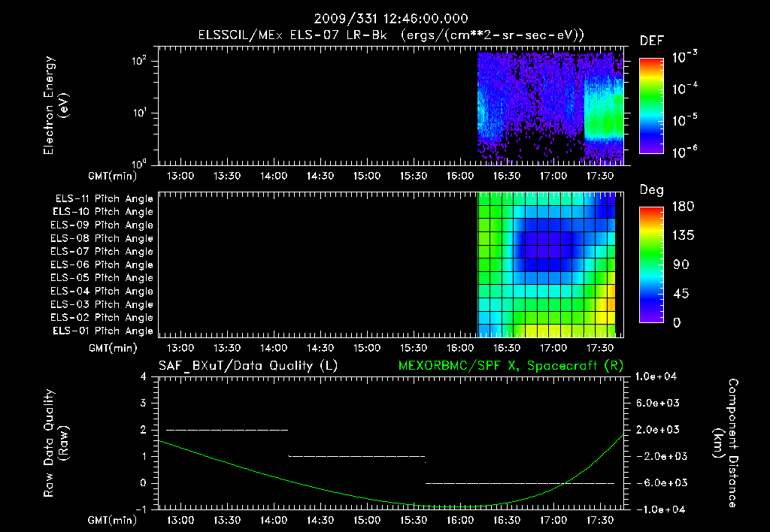Select the ELS-05 Pitch Angle label
770x532 pixels.
coord(102,278)
